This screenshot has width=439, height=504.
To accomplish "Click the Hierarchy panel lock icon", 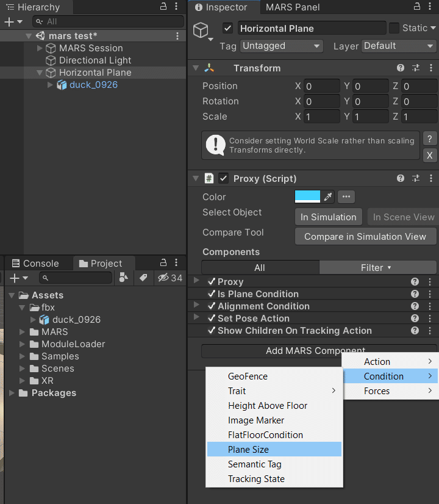I will [163, 6].
